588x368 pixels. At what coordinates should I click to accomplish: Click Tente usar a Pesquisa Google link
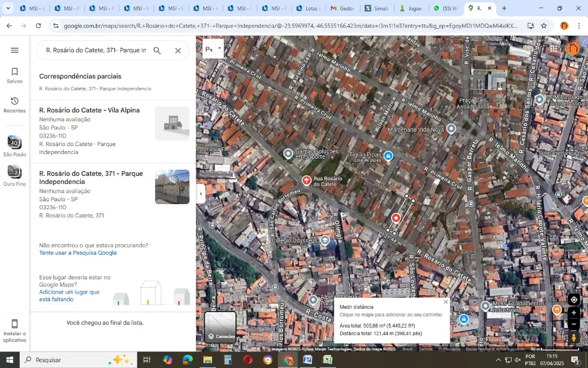(78, 253)
